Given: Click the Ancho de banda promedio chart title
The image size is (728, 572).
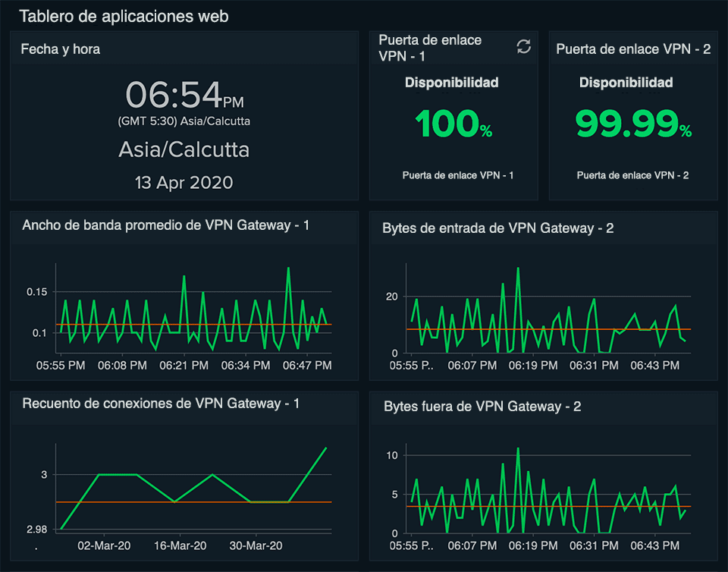Looking at the screenshot, I should click(x=166, y=225).
